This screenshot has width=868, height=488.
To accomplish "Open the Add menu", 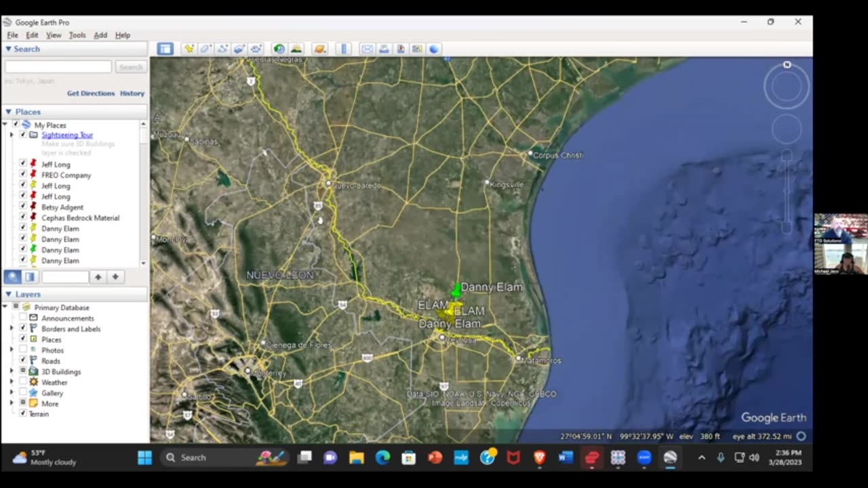I will (100, 35).
